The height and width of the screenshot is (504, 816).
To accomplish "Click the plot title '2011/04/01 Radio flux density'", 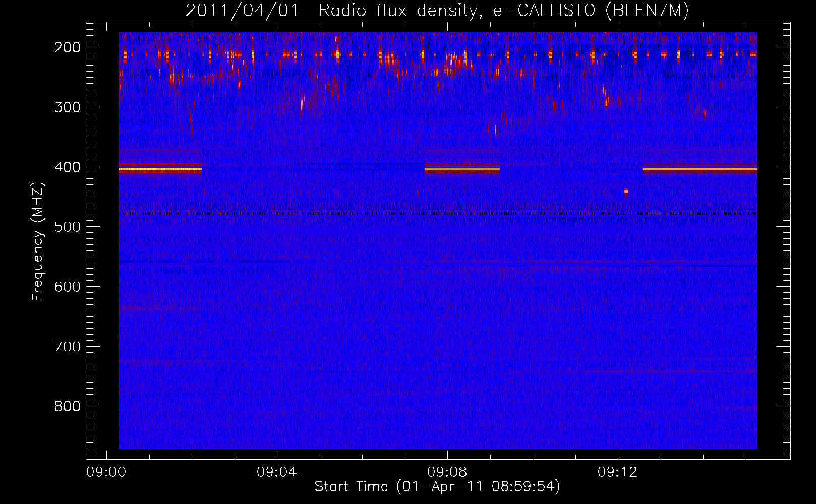I will (x=437, y=10).
